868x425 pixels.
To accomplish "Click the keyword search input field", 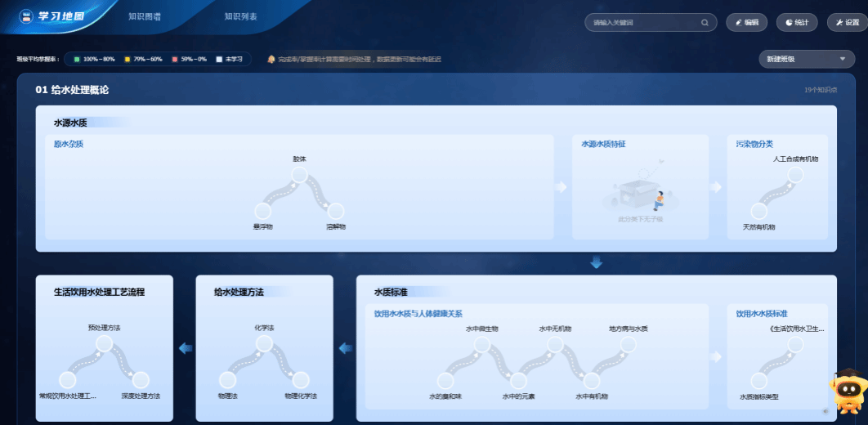I will tap(642, 23).
